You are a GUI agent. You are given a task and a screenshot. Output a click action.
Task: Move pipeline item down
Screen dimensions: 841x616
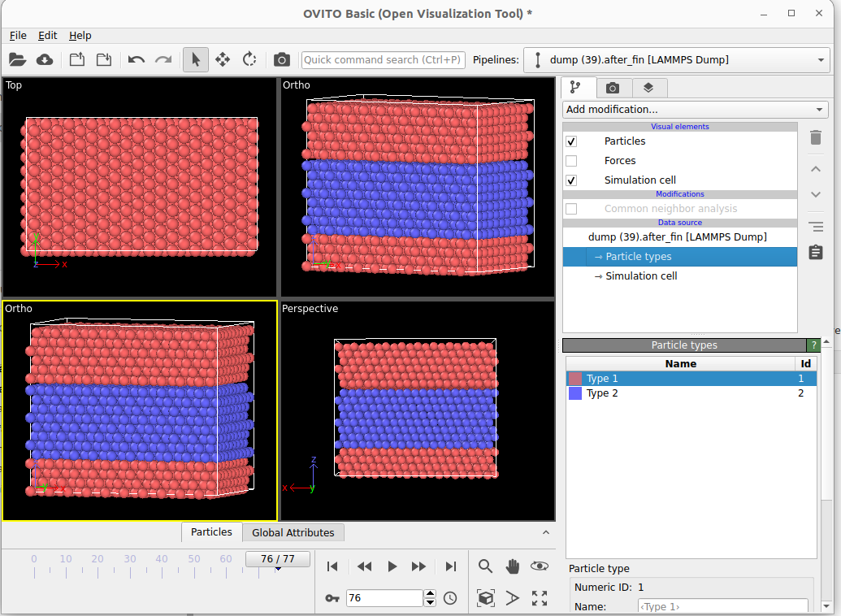pyautogui.click(x=816, y=194)
